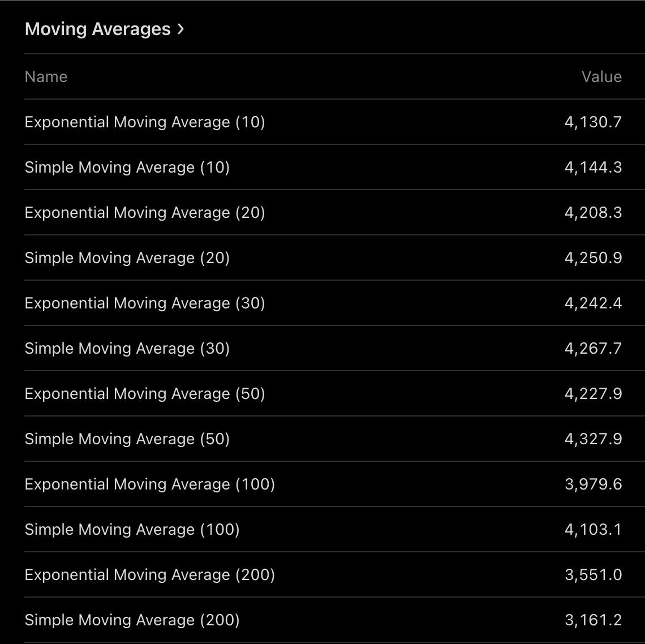The width and height of the screenshot is (645, 644).
Task: Click the Value column header
Action: coord(601,77)
